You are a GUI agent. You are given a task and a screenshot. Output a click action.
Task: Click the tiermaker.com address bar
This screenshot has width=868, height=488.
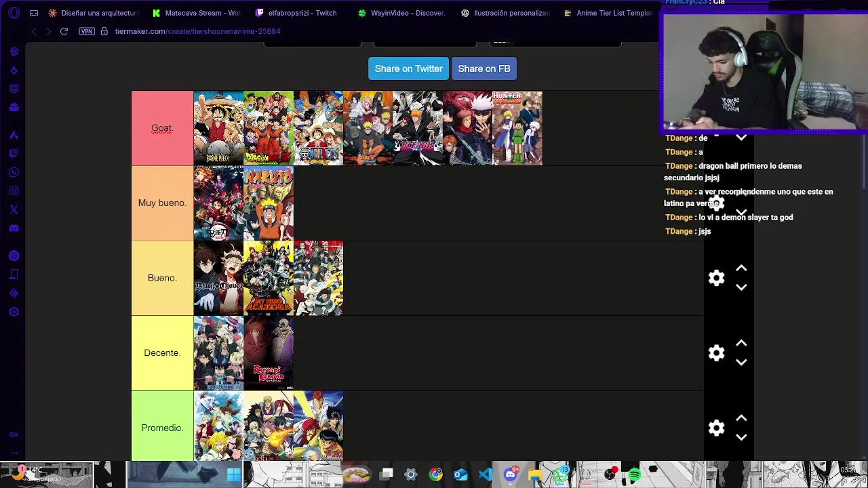197,31
